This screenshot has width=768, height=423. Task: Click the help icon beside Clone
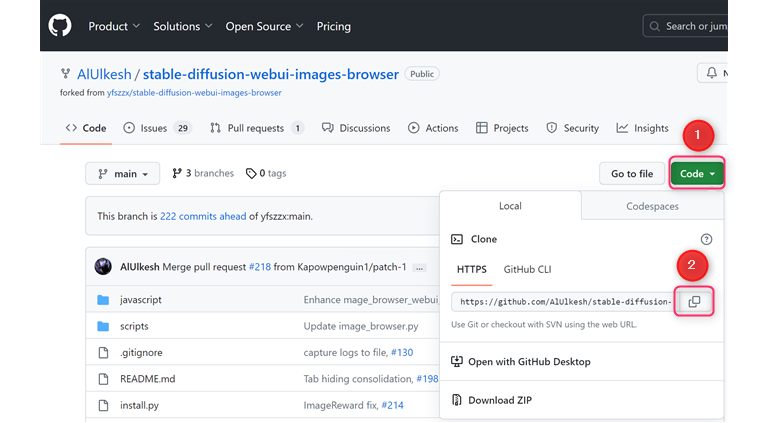coord(706,240)
